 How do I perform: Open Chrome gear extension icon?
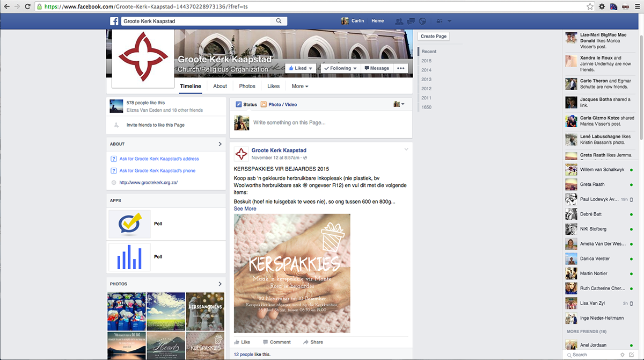click(602, 6)
